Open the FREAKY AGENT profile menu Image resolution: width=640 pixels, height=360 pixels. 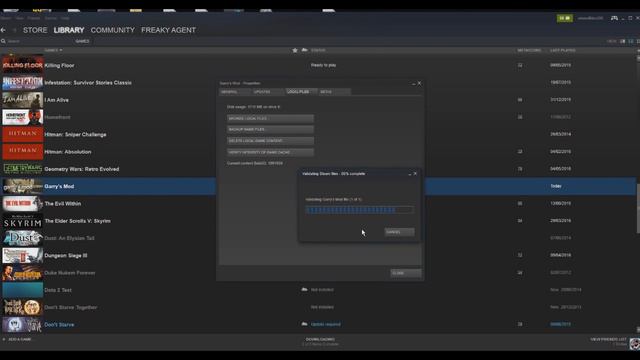(x=168, y=30)
